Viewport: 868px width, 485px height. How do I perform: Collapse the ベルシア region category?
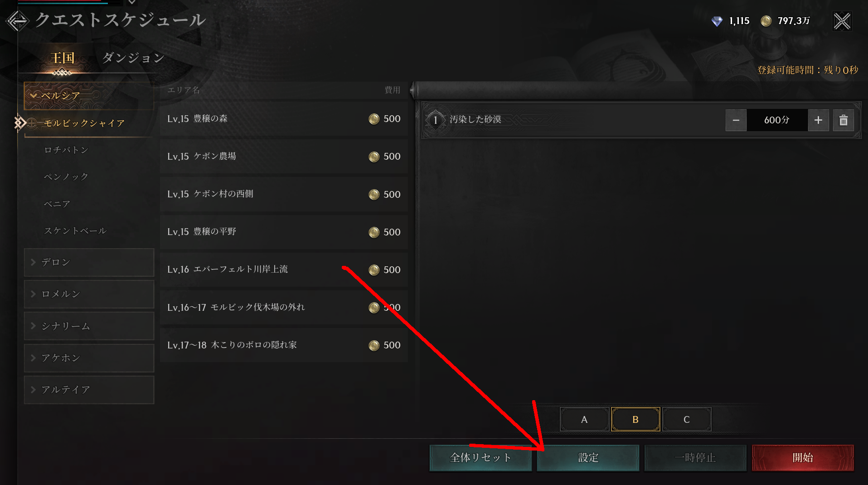click(89, 96)
